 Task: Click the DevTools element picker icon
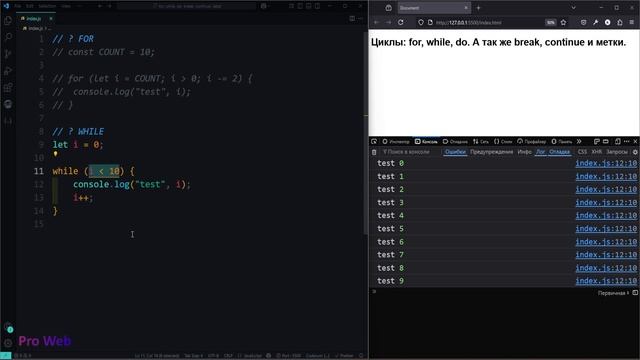pyautogui.click(x=374, y=141)
